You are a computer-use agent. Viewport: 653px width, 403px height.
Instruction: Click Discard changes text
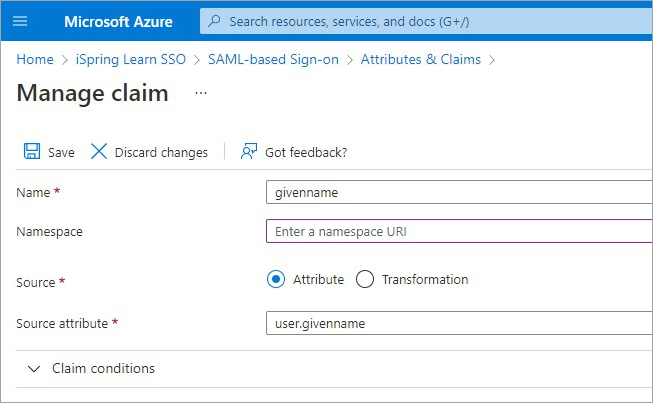pyautogui.click(x=161, y=152)
